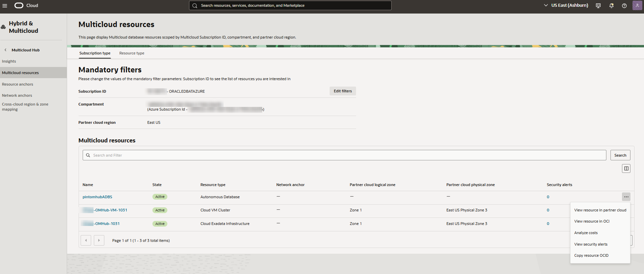Choose View security alerts from the menu
The width and height of the screenshot is (644, 274).
(591, 244)
